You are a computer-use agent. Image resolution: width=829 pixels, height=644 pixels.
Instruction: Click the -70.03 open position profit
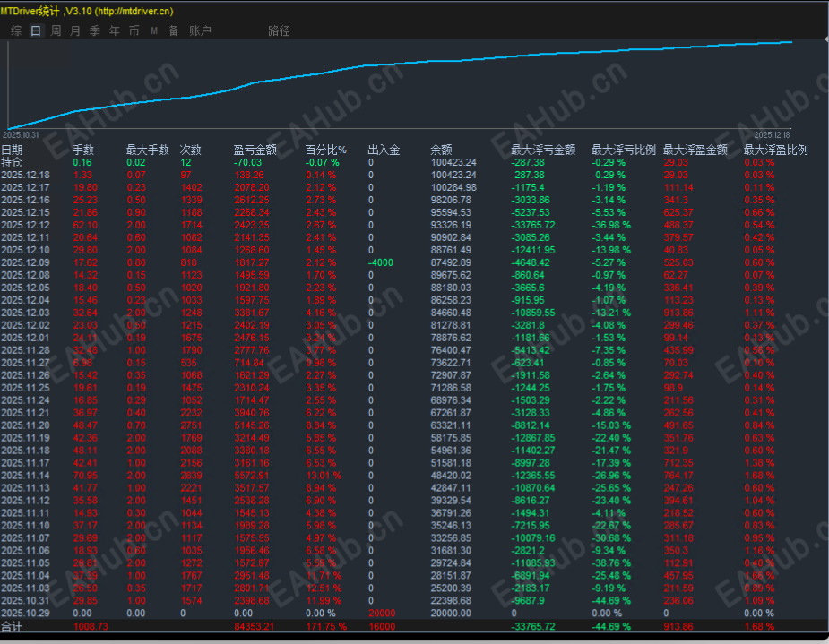247,163
